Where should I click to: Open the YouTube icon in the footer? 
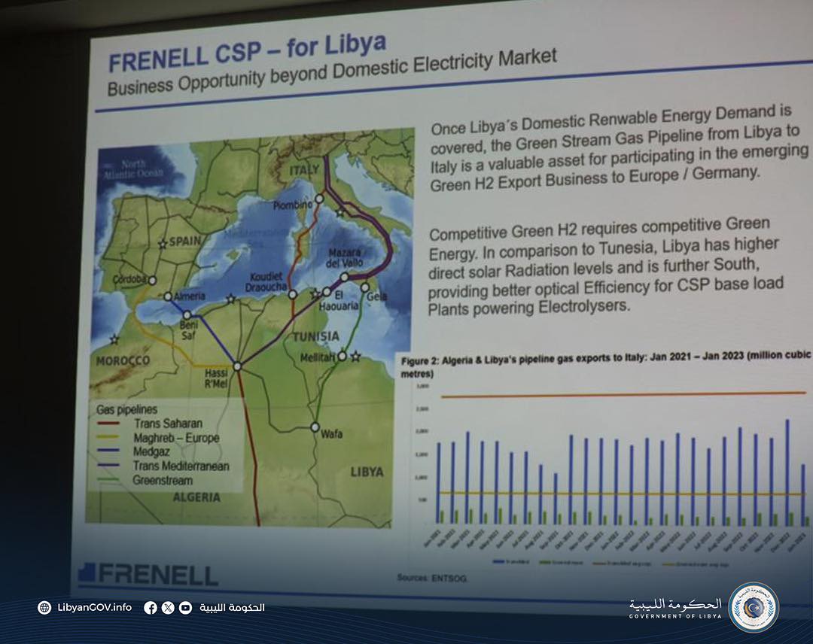click(x=185, y=608)
